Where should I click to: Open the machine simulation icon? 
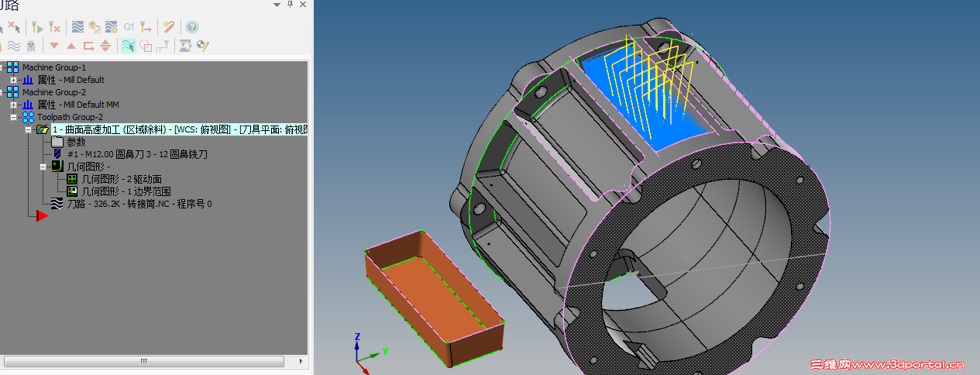185,46
